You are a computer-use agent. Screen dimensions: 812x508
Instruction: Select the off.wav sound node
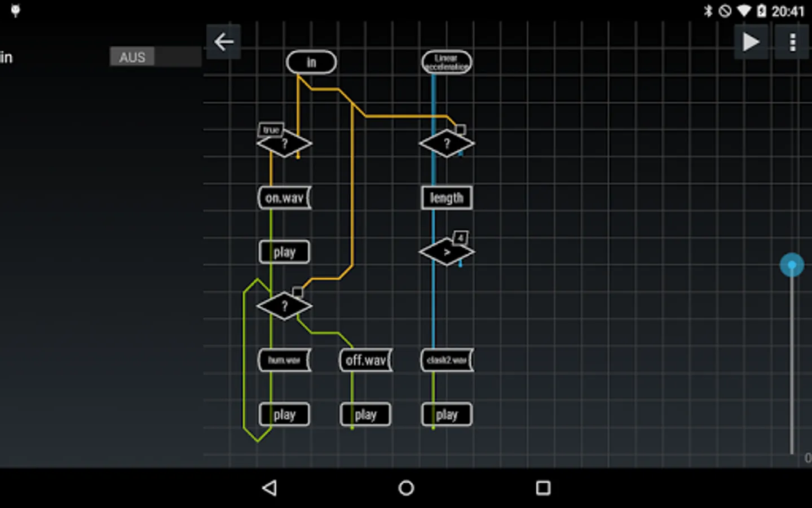(x=365, y=360)
